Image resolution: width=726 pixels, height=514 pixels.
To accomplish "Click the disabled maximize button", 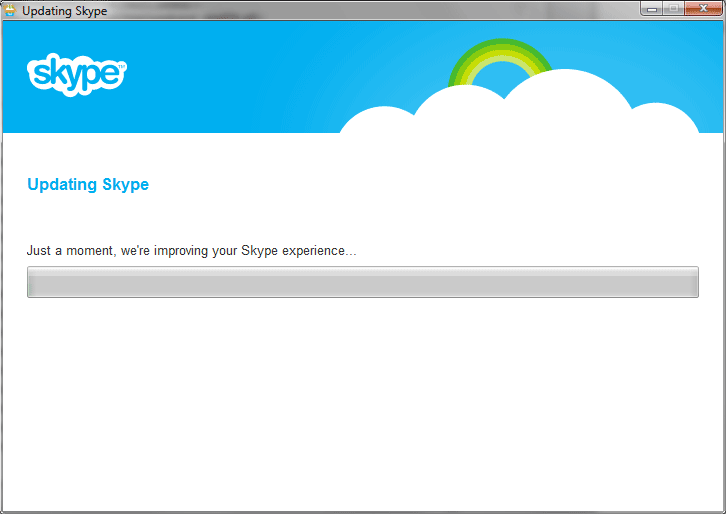I will pos(674,9).
